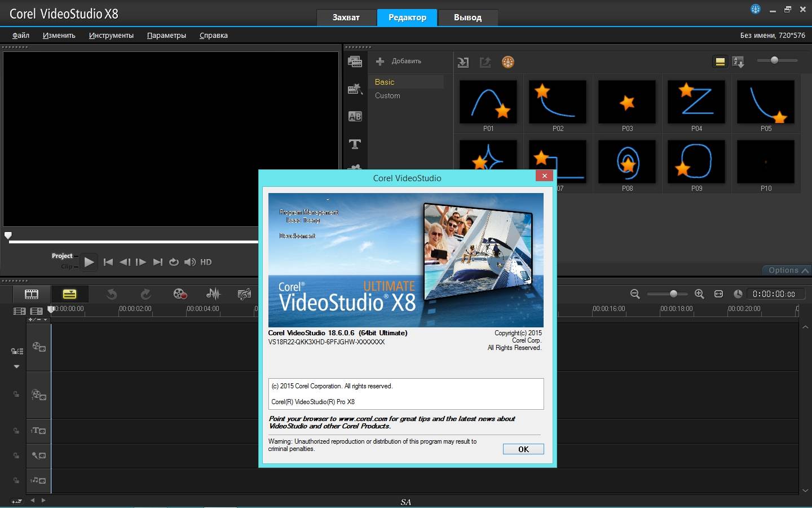Expand the ripple editing dropdown triangle

click(x=16, y=366)
